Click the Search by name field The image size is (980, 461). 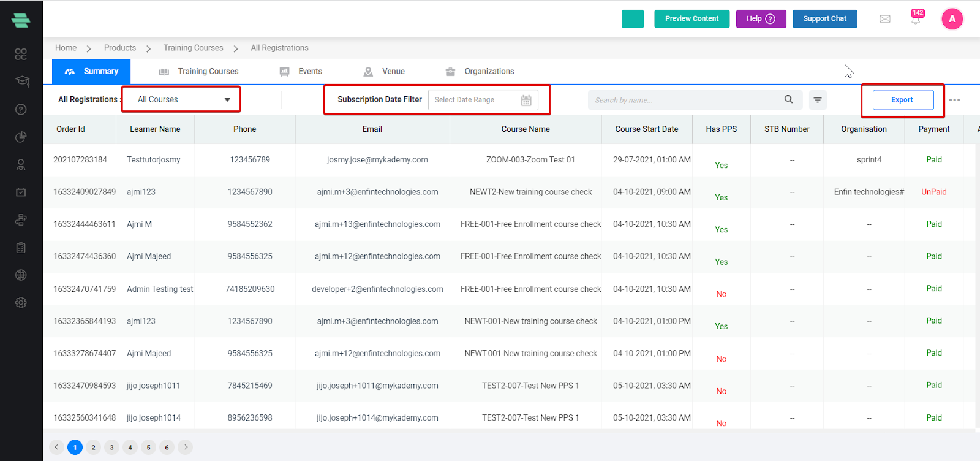[x=695, y=100]
